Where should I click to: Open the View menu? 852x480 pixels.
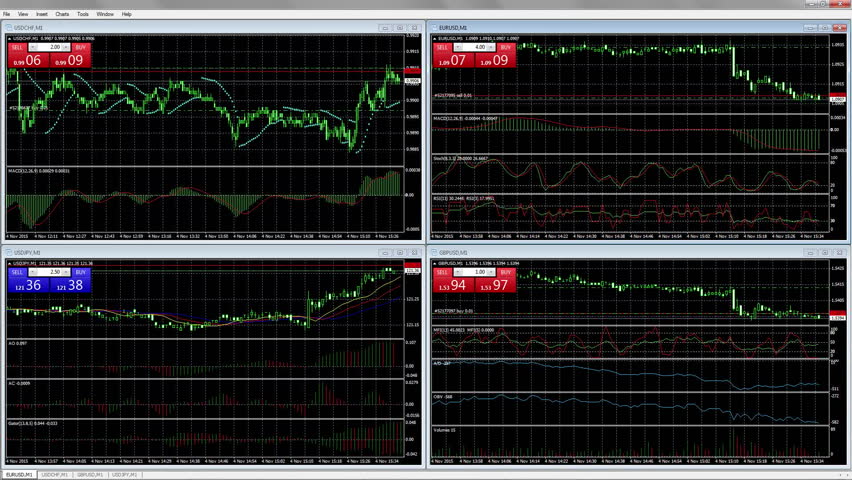point(23,14)
